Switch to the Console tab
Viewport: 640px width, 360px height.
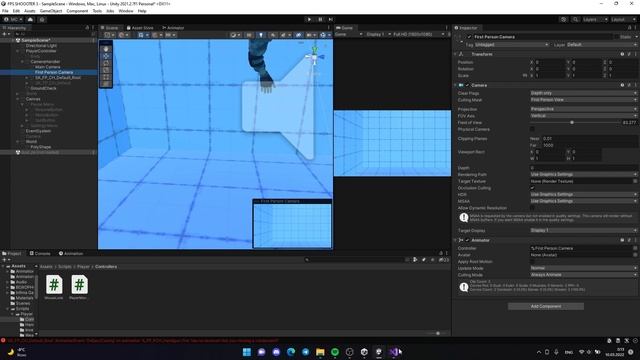pyautogui.click(x=40, y=253)
